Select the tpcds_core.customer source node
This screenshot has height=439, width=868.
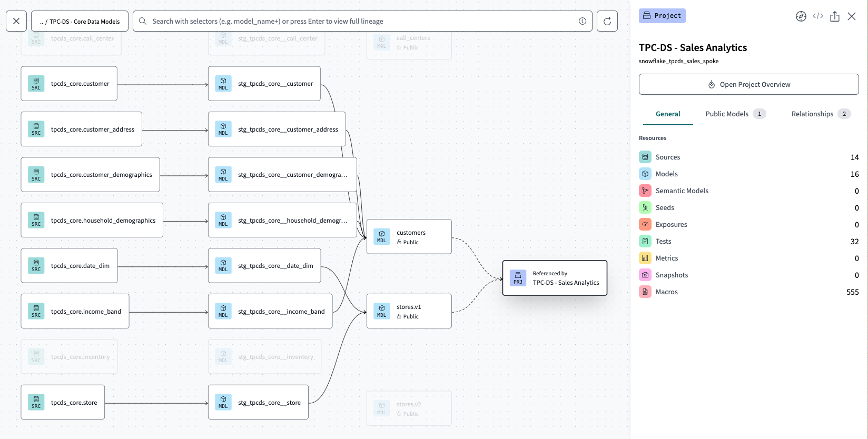[x=69, y=84]
